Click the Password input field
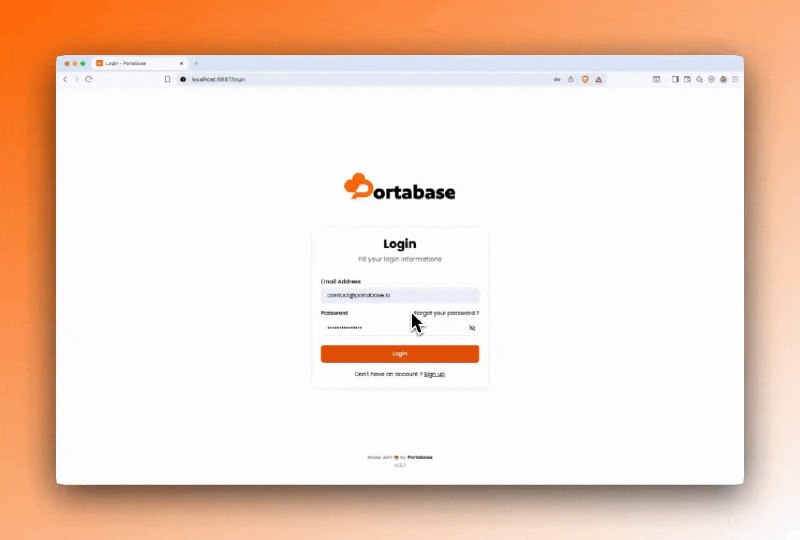Screen dimensions: 800x540 pyautogui.click(x=400, y=328)
